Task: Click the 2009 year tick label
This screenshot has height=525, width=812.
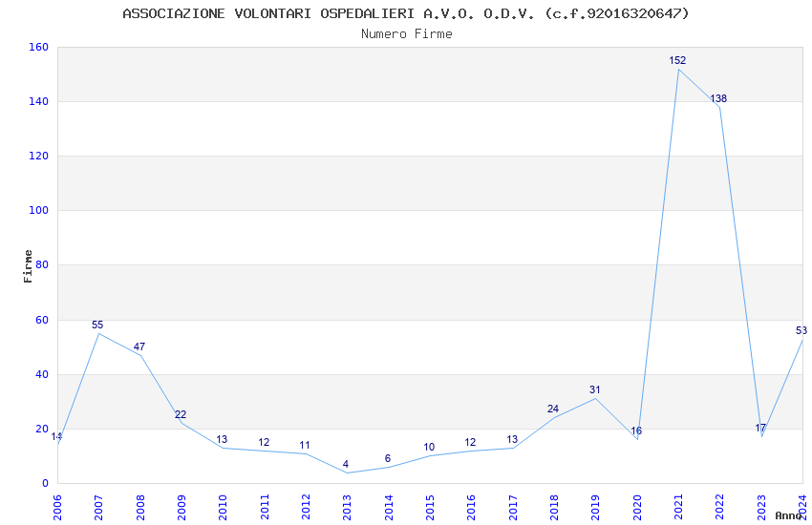Action: point(182,508)
